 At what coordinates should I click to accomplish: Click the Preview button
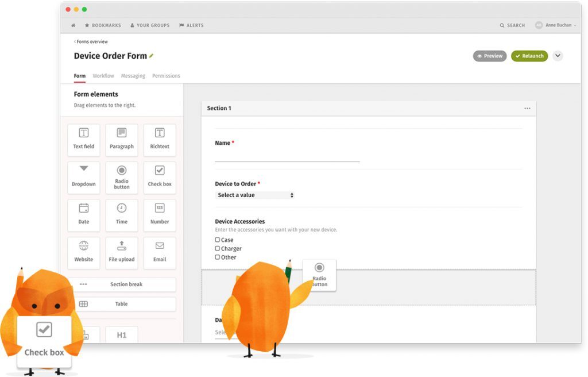[490, 56]
